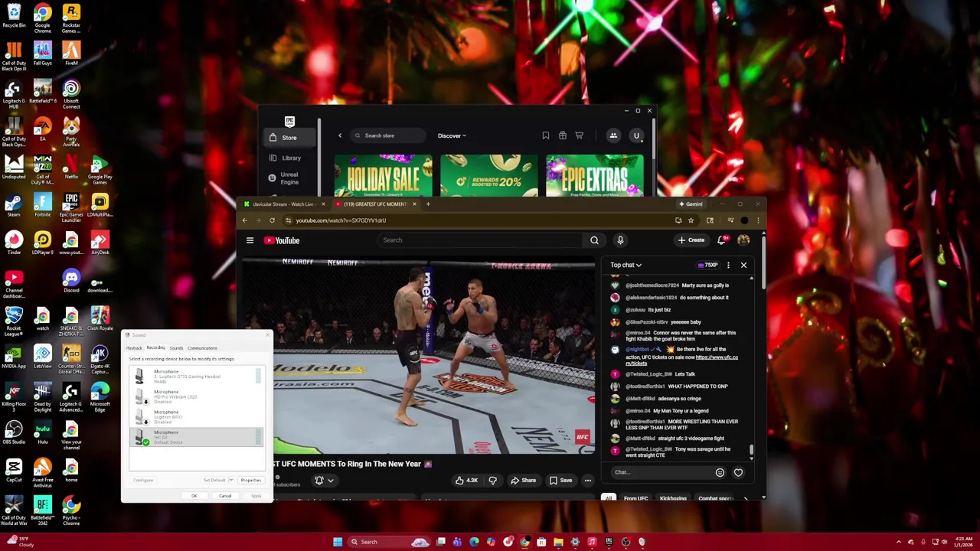Click YouTube search magnifier button
The height and width of the screenshot is (551, 980).
594,240
